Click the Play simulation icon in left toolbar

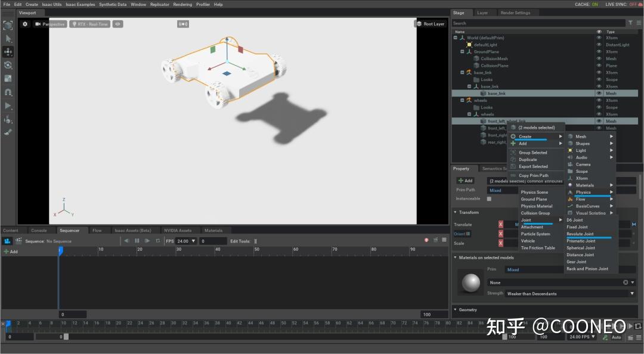coord(8,105)
